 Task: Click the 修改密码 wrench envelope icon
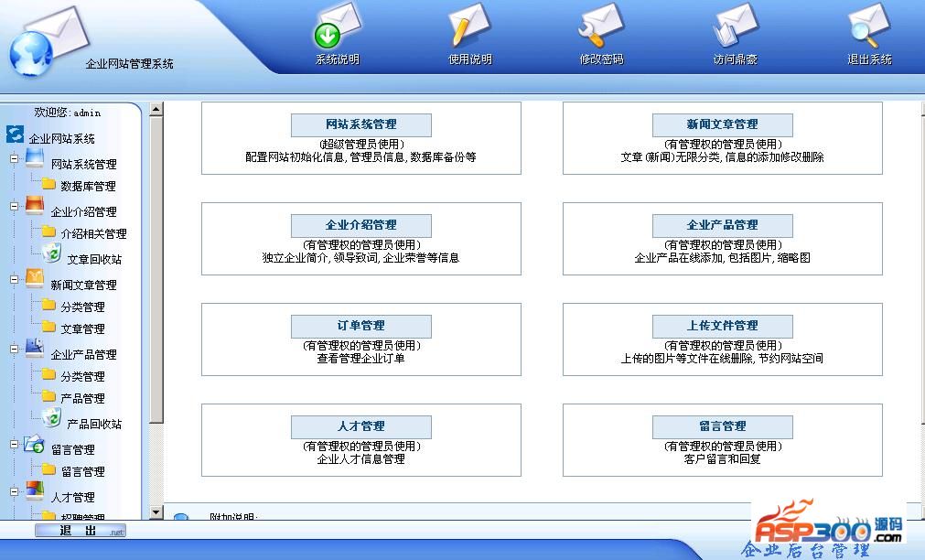click(x=601, y=26)
